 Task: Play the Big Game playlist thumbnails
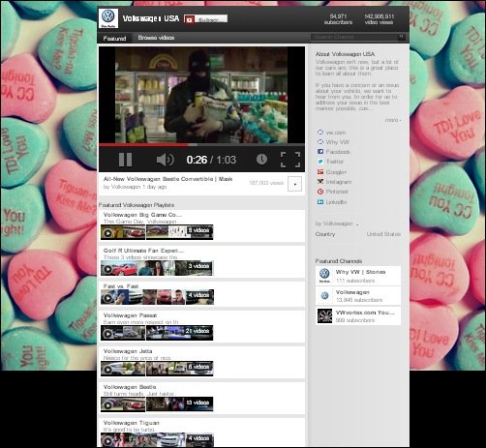pyautogui.click(x=157, y=232)
